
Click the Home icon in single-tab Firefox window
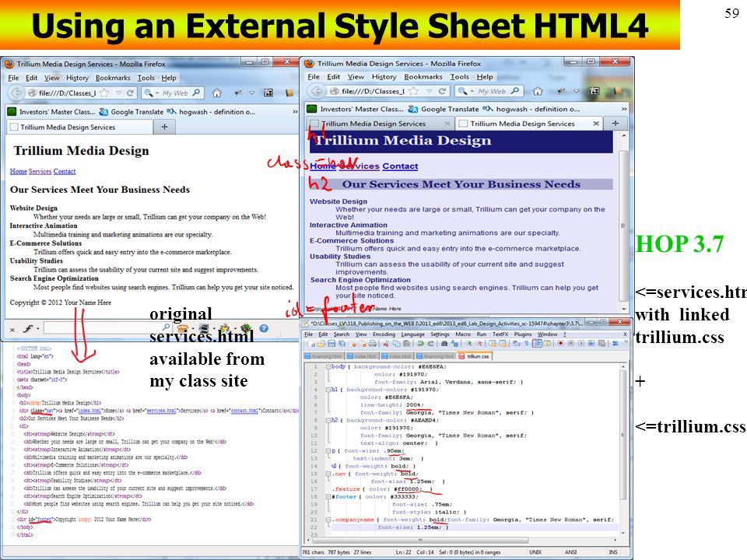click(217, 93)
